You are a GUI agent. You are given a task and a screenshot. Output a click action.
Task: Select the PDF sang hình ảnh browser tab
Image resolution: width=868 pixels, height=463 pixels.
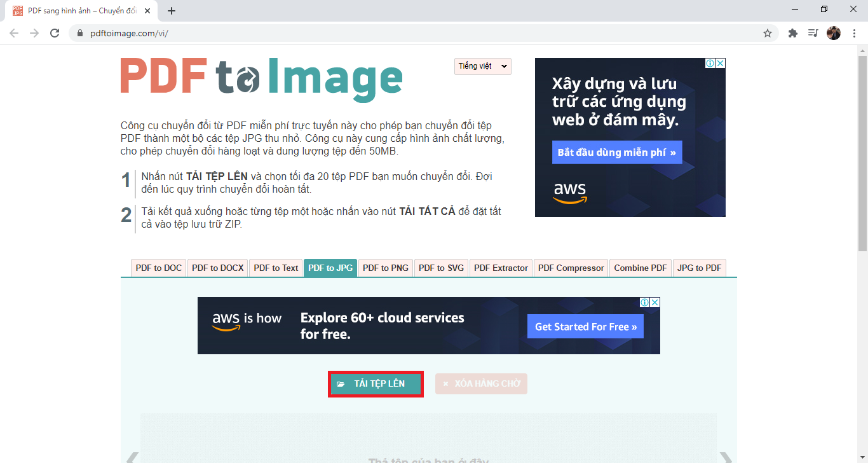[x=81, y=11]
